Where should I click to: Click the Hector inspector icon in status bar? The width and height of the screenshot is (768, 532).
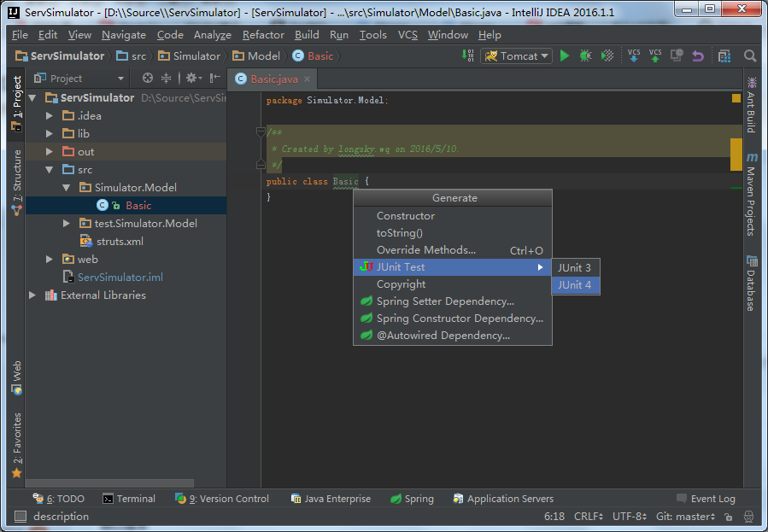click(x=748, y=517)
